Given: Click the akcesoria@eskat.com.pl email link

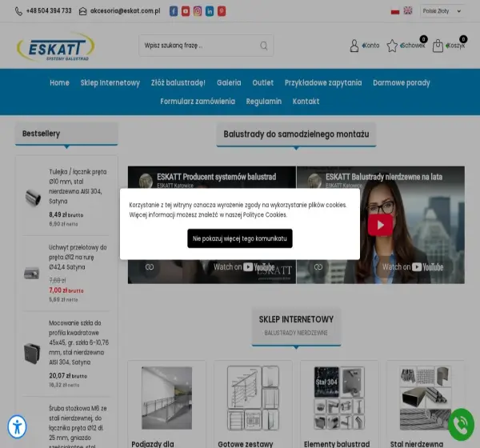Looking at the screenshot, I should click(126, 10).
